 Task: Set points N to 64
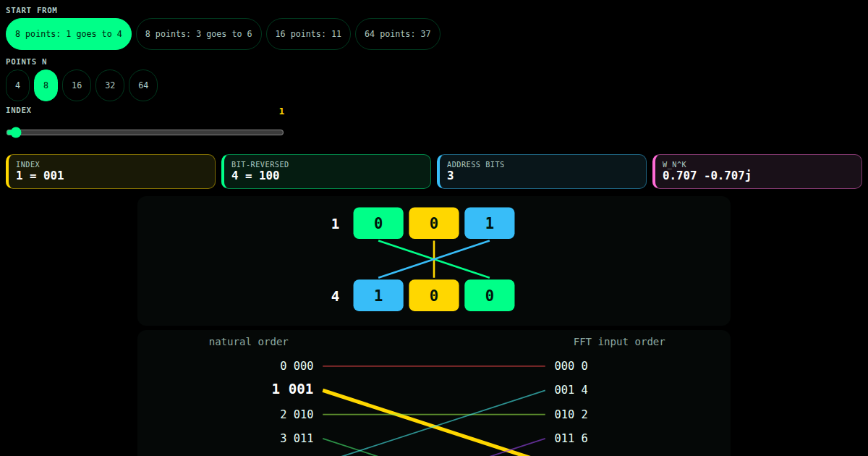[x=143, y=85]
